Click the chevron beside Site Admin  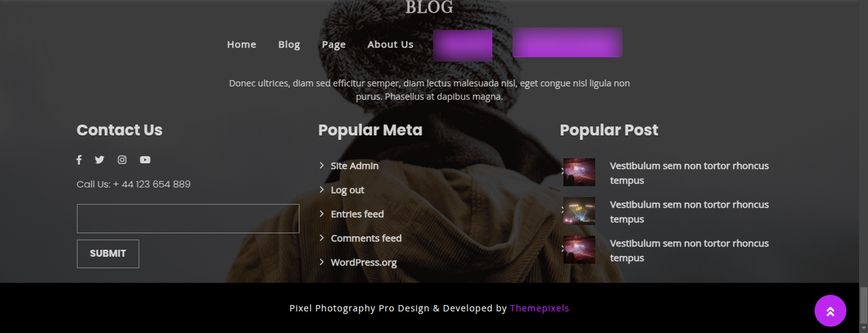(322, 165)
